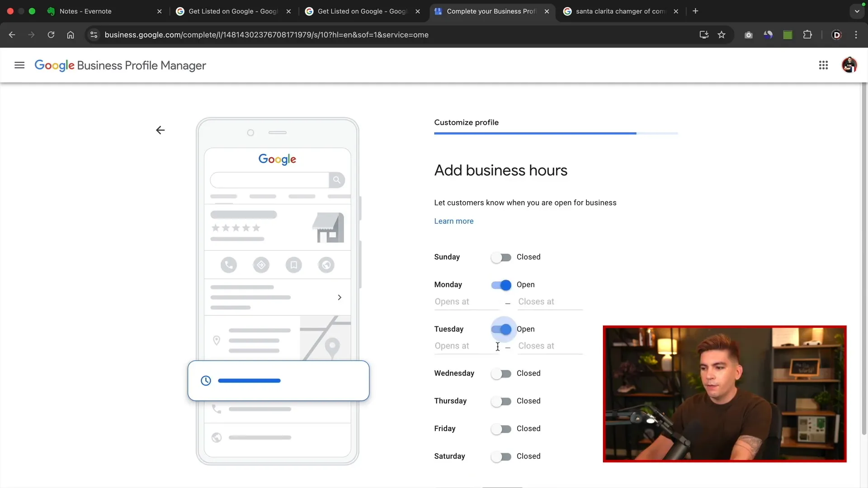Turn off the Monday open toggle
This screenshot has width=868, height=488.
coord(501,285)
